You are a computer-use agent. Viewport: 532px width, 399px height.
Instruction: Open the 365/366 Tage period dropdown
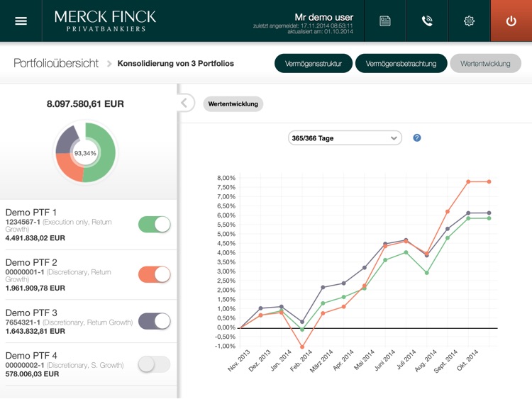345,138
